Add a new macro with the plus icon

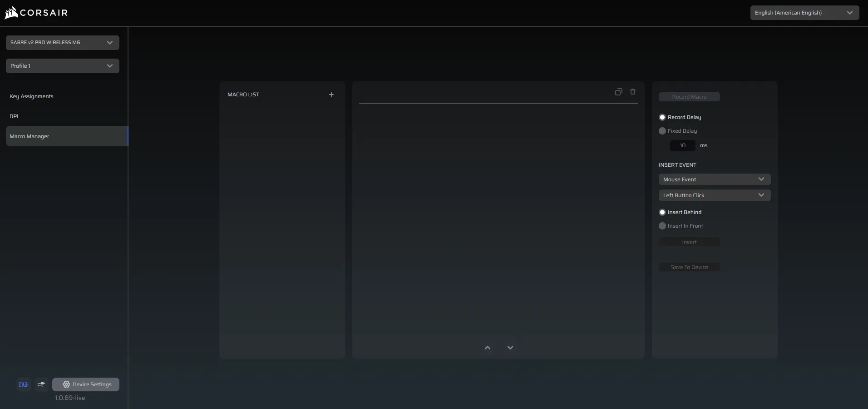tap(331, 95)
